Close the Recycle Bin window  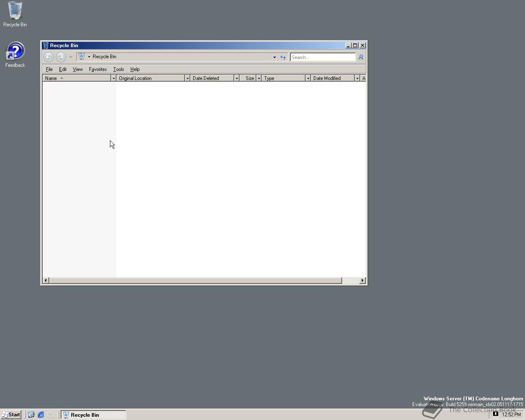[x=363, y=46]
